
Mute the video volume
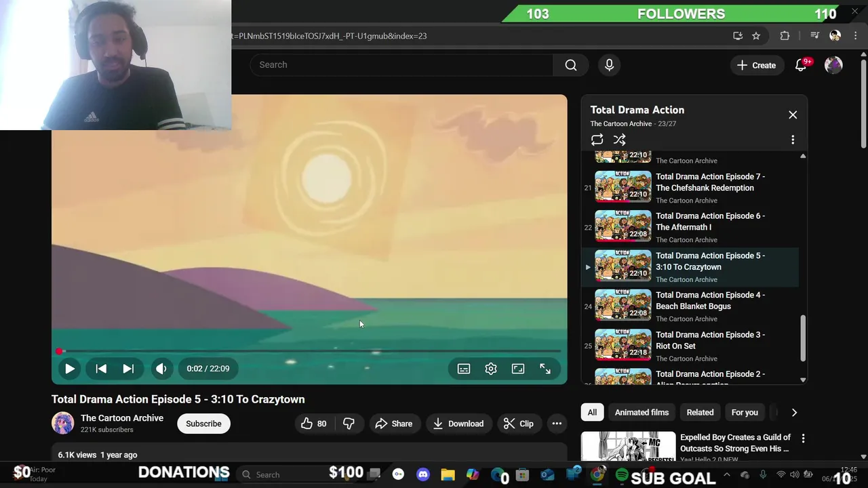tap(161, 369)
